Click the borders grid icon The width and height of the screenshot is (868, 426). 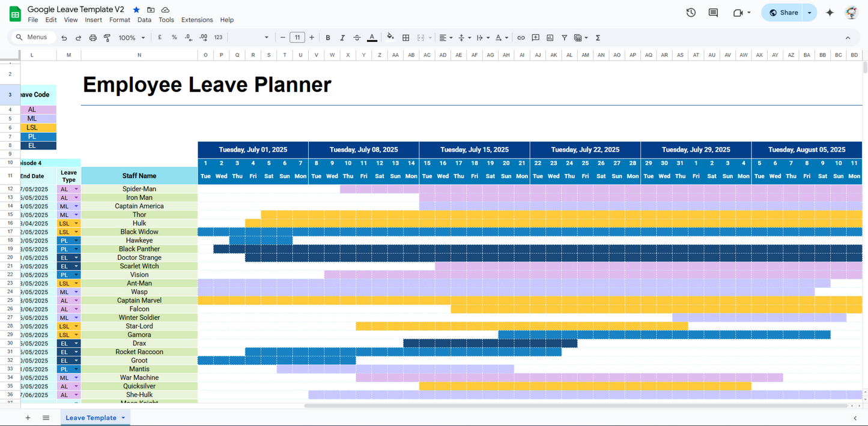(406, 38)
